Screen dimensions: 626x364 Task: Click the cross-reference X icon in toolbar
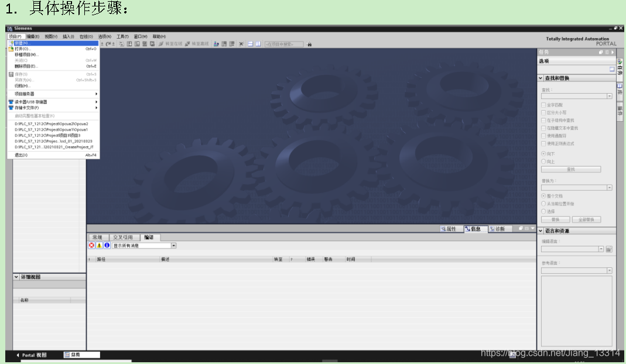tap(241, 44)
